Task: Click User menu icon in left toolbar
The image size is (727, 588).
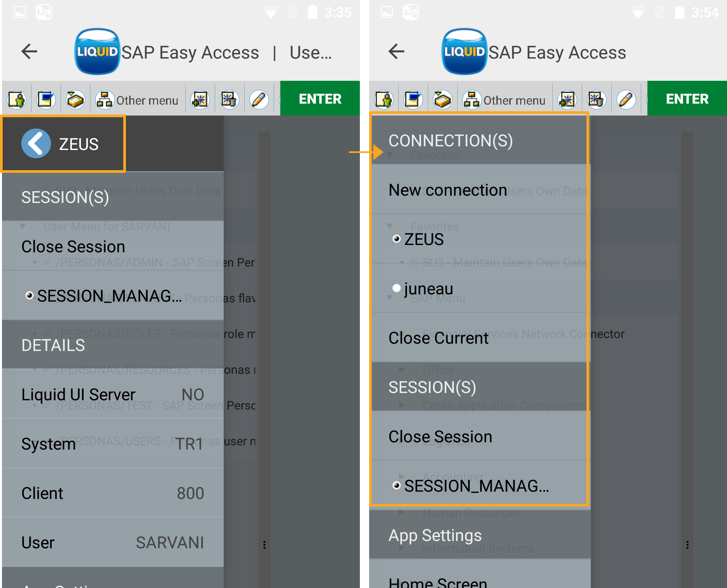Action: (17, 100)
